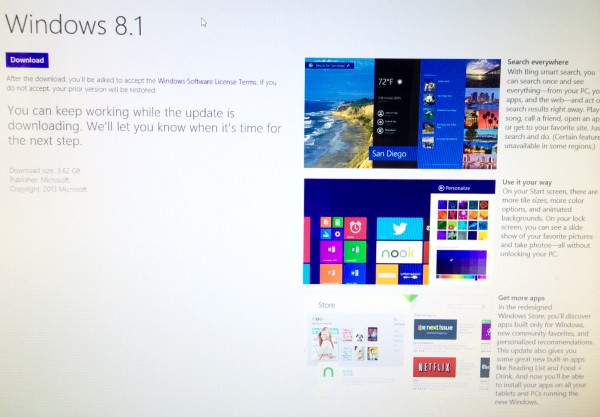Click the nook tile in Start screenshot
Viewport: 600px width, 417px height.
pos(399,252)
